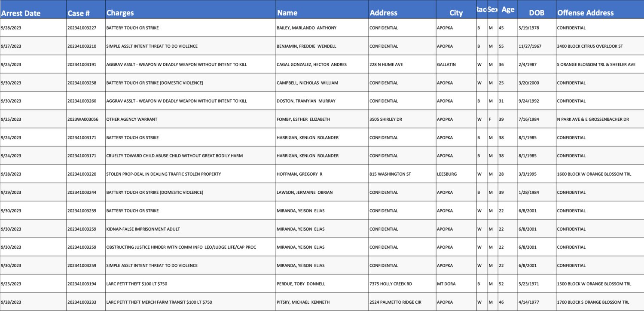
Task: Select case number 2023WA003056
Action: (x=83, y=119)
